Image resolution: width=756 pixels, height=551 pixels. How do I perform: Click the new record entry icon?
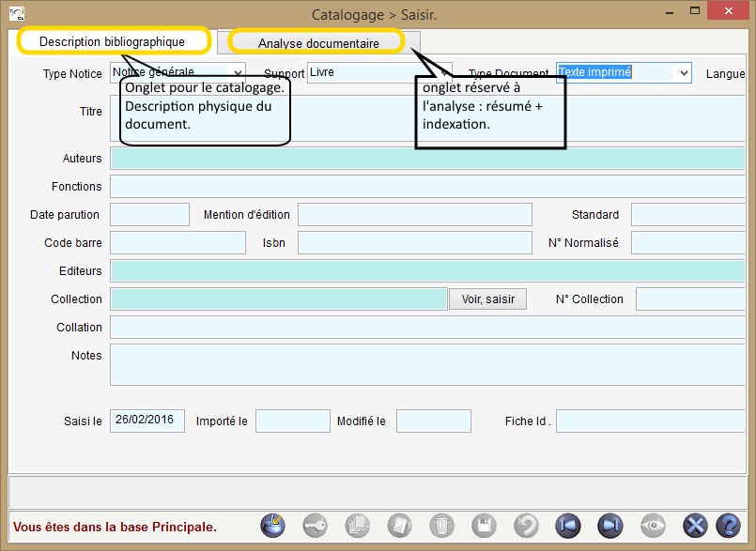click(x=272, y=526)
